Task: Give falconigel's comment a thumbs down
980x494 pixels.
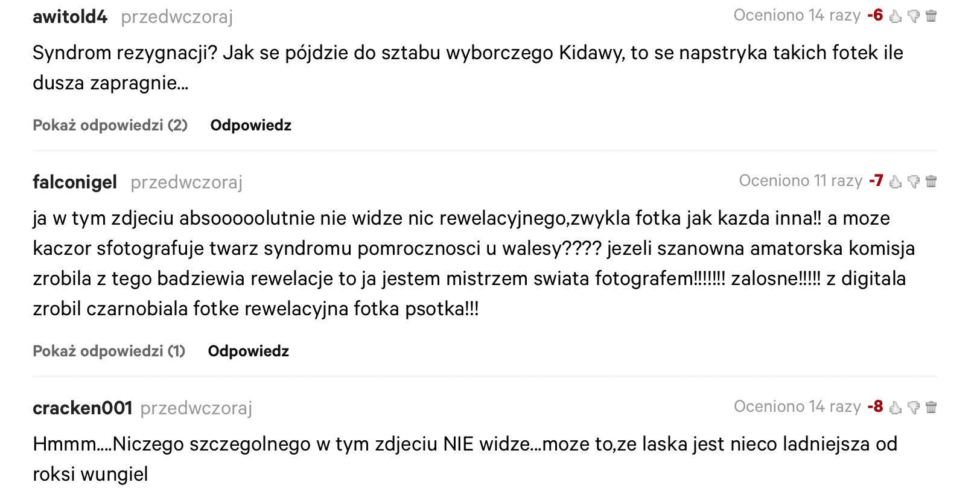Action: 914,181
